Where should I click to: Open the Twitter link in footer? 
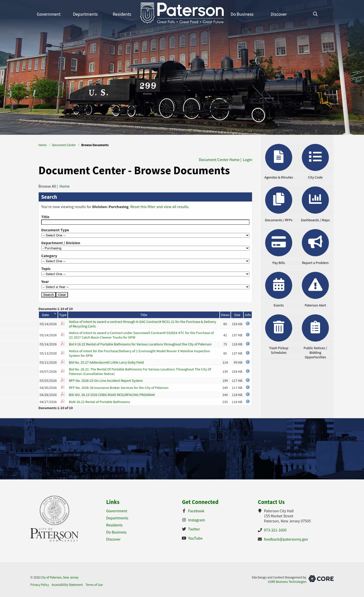[x=194, y=529]
